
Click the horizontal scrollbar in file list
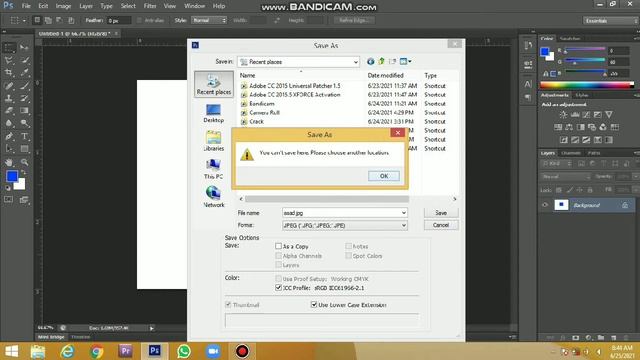coord(327,199)
